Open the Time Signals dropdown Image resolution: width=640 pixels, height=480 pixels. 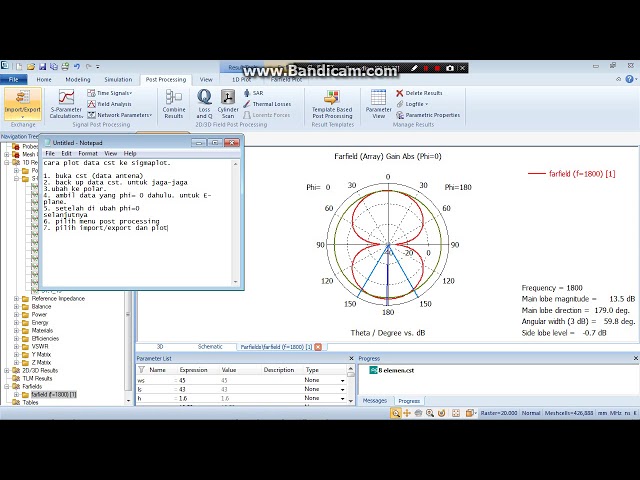pos(110,93)
